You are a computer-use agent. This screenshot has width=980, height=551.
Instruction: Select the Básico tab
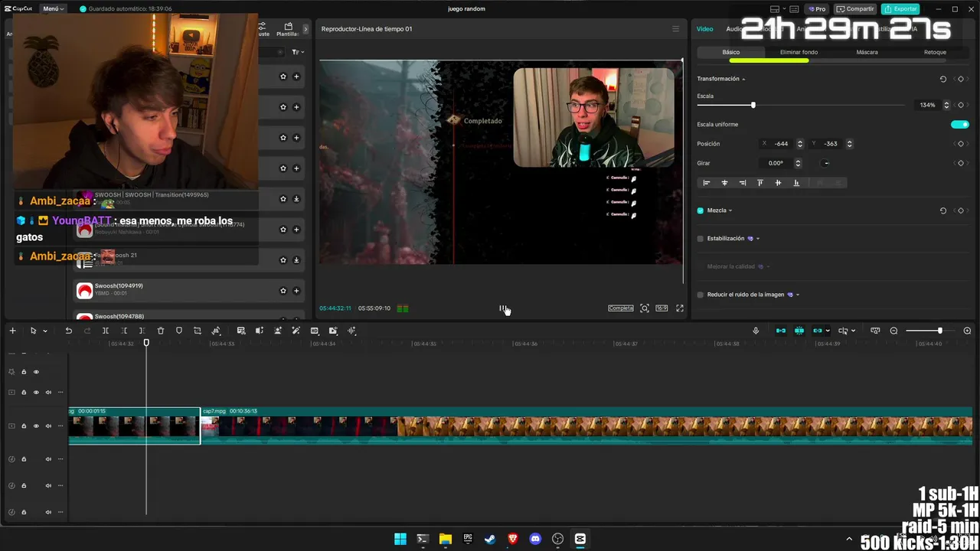(731, 52)
